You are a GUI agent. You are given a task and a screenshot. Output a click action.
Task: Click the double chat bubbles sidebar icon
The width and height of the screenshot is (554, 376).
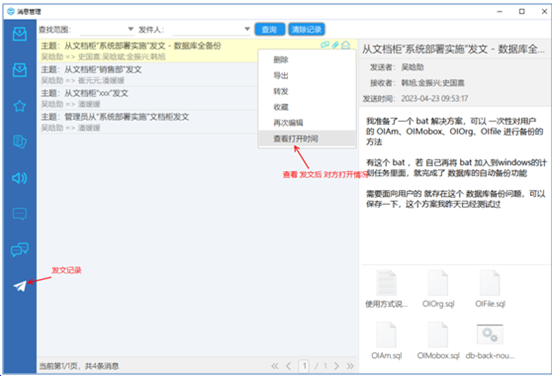20,249
